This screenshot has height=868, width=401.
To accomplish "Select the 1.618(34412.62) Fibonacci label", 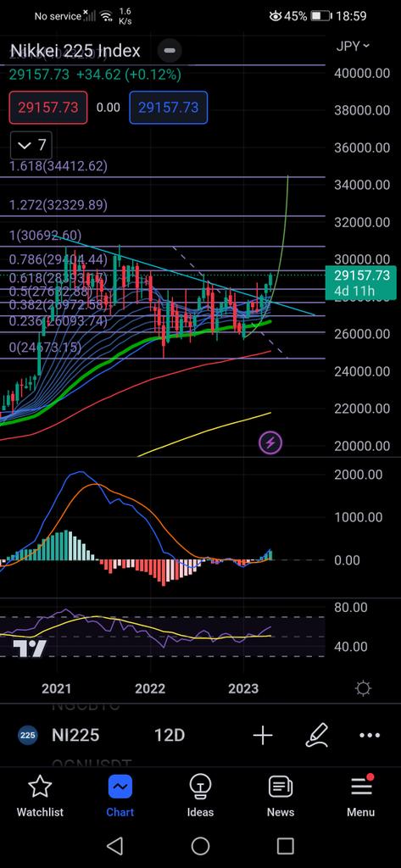I will coord(58,165).
